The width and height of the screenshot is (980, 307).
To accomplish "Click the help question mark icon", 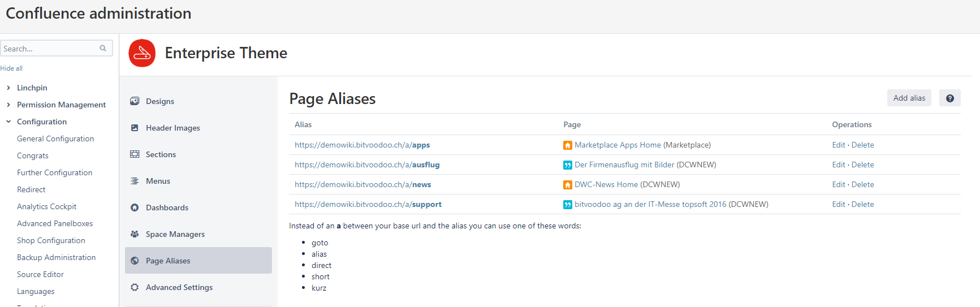I will 949,98.
